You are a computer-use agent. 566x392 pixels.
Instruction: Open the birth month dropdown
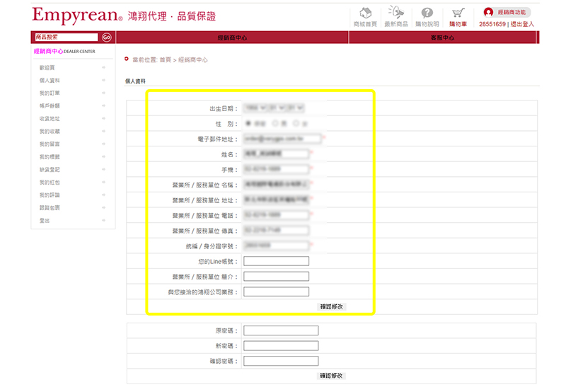(279, 108)
